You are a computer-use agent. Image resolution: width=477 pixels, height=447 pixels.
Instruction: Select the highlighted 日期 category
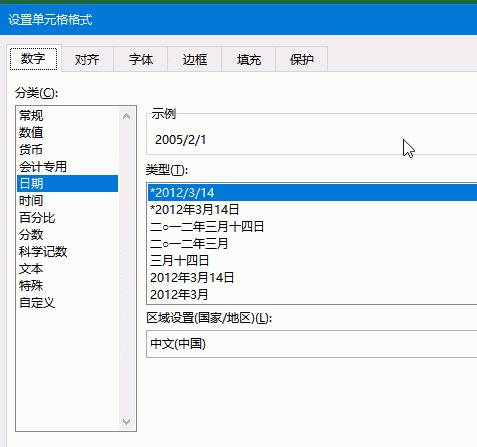pos(67,184)
